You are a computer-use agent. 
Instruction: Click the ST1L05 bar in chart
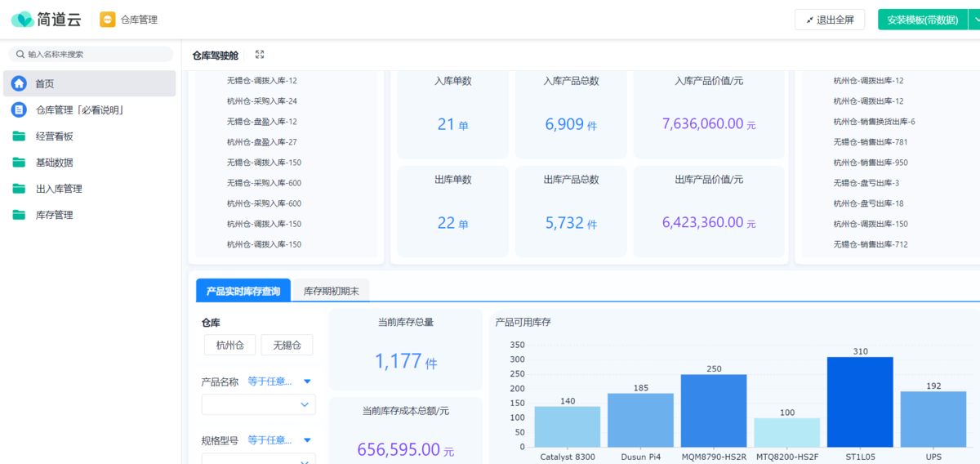point(859,401)
